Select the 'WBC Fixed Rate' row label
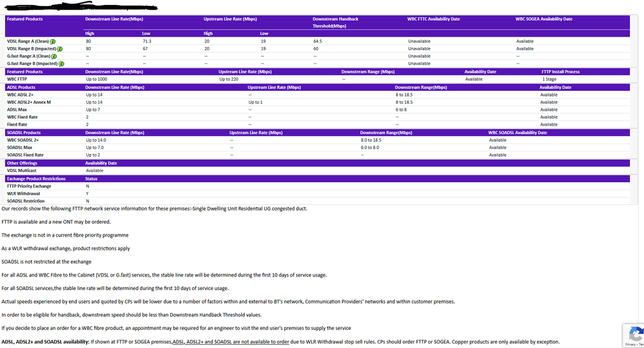The width and height of the screenshot is (644, 348). [x=22, y=117]
